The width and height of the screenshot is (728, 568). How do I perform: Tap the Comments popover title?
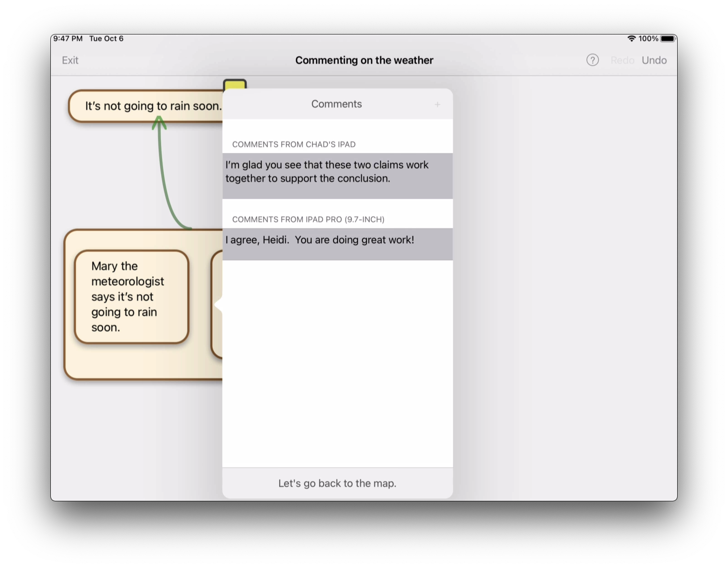coord(336,104)
